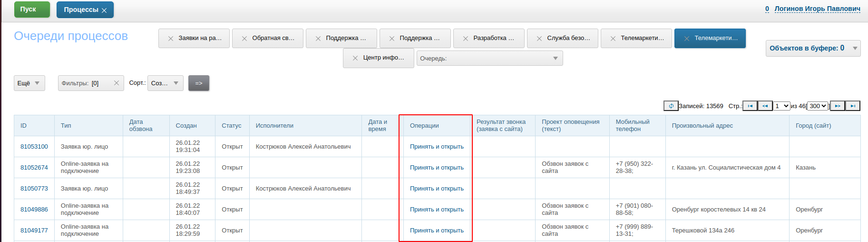Clear filters with the Фильтры X icon

pos(117,83)
